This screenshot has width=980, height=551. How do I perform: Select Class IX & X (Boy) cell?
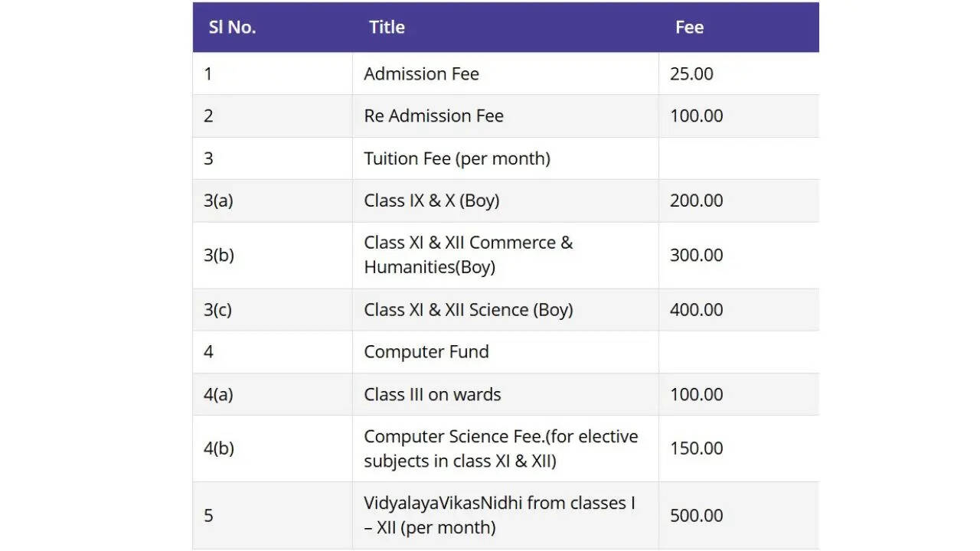(x=431, y=201)
